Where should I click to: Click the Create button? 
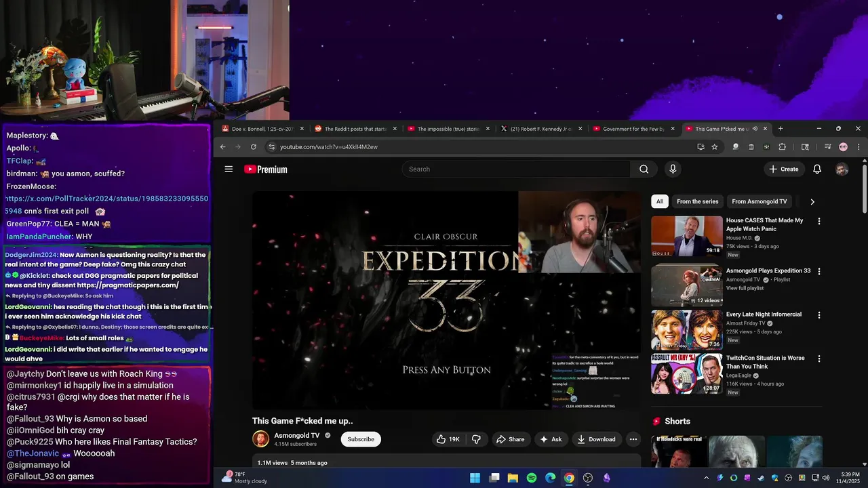click(x=784, y=169)
